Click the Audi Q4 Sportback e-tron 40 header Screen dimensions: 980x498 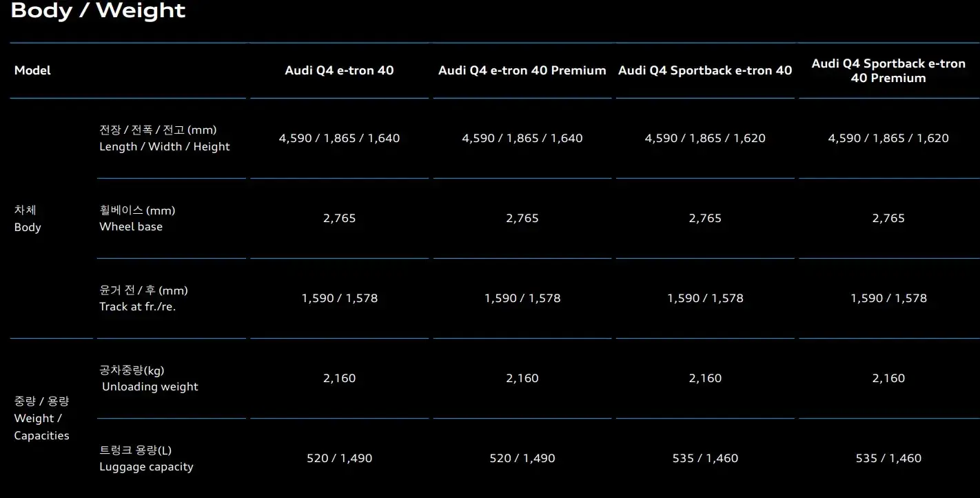point(705,70)
